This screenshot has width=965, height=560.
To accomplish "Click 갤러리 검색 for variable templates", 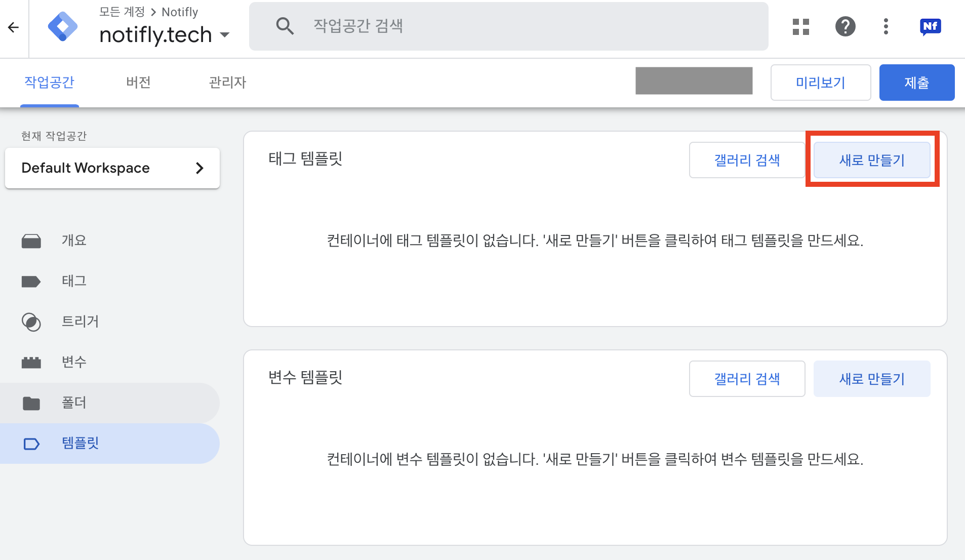I will (x=747, y=378).
